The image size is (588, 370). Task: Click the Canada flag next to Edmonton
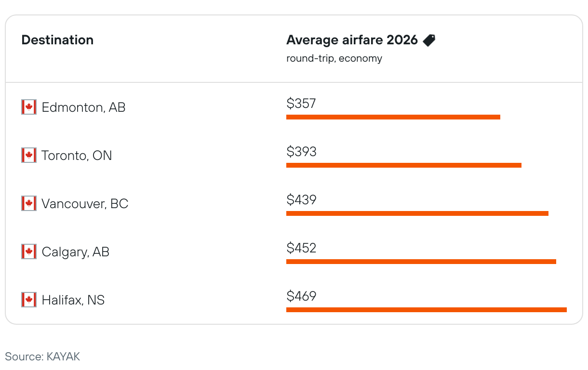point(29,107)
